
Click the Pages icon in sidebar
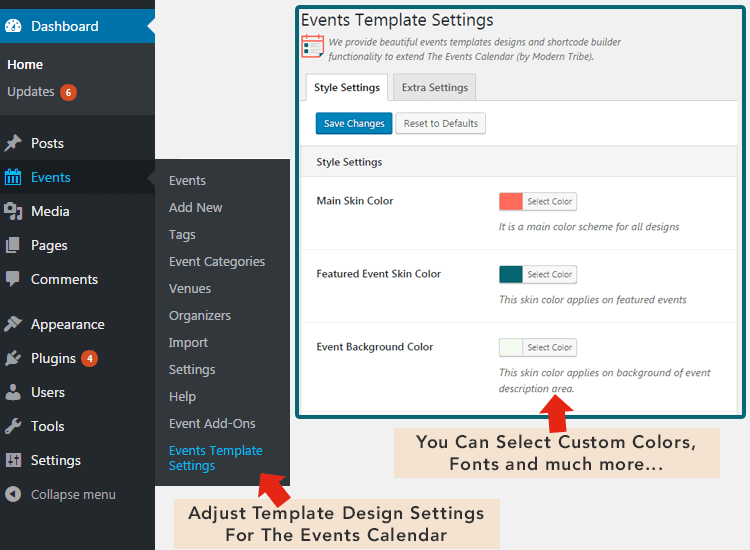pos(13,245)
